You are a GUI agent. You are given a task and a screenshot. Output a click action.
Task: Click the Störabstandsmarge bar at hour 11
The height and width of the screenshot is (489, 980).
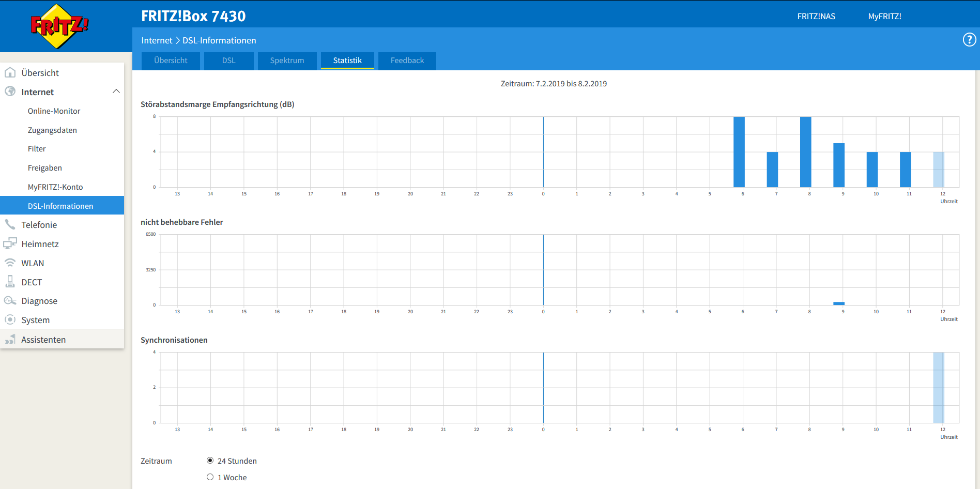click(x=906, y=170)
